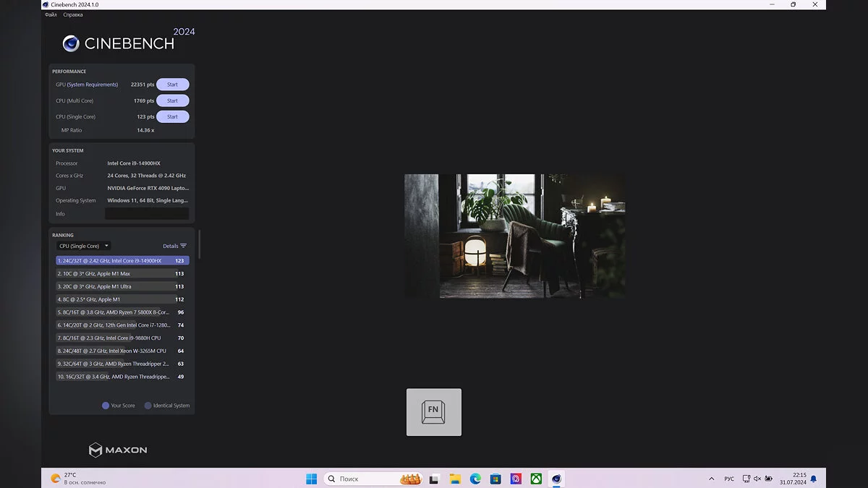Screen dimensions: 868x488
Task: Click the 24 Cores, 32 Threads value
Action: (x=147, y=176)
